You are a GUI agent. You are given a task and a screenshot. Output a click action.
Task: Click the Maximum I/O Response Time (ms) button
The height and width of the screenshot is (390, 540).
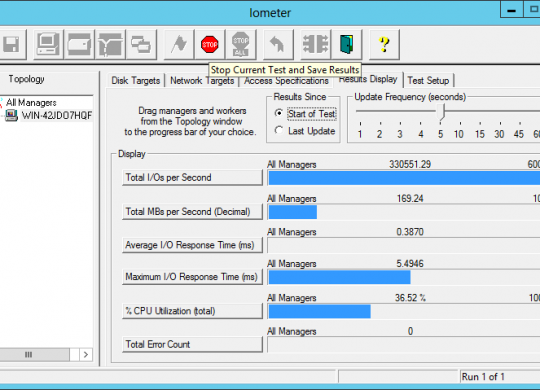pyautogui.click(x=192, y=277)
